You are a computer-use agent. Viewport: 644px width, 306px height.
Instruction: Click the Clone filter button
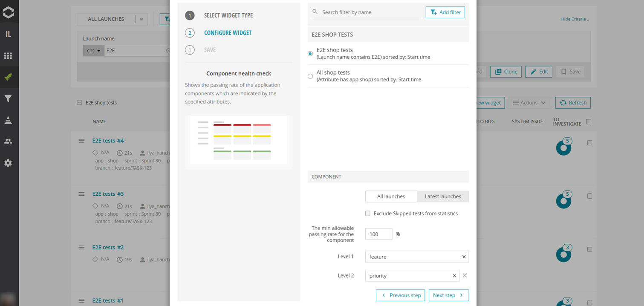[506, 72]
